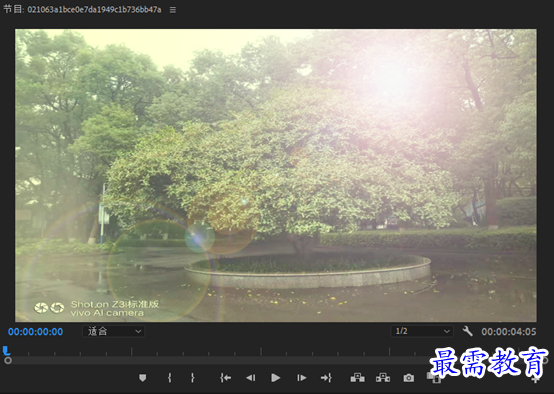Click the Lift button
554x394 pixels.
click(x=358, y=378)
